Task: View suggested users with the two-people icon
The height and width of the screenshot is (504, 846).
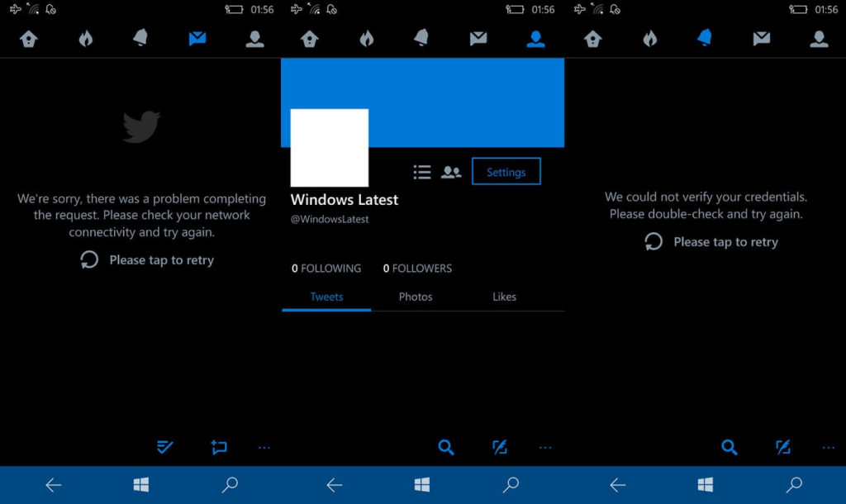Action: [451, 172]
